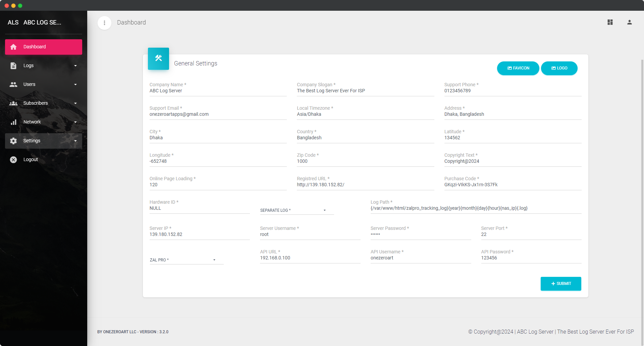644x346 pixels.
Task: Expand the Logs menu arrow
Action: click(75, 66)
